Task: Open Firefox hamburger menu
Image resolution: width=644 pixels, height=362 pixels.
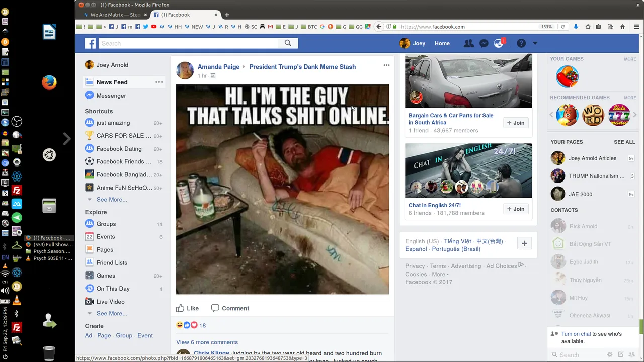Action: (x=636, y=27)
